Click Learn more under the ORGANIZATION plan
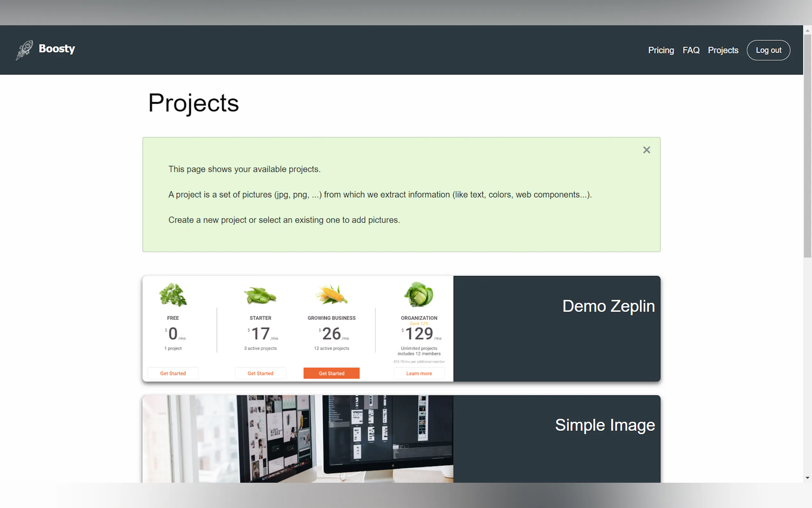Image resolution: width=812 pixels, height=508 pixels. tap(418, 373)
